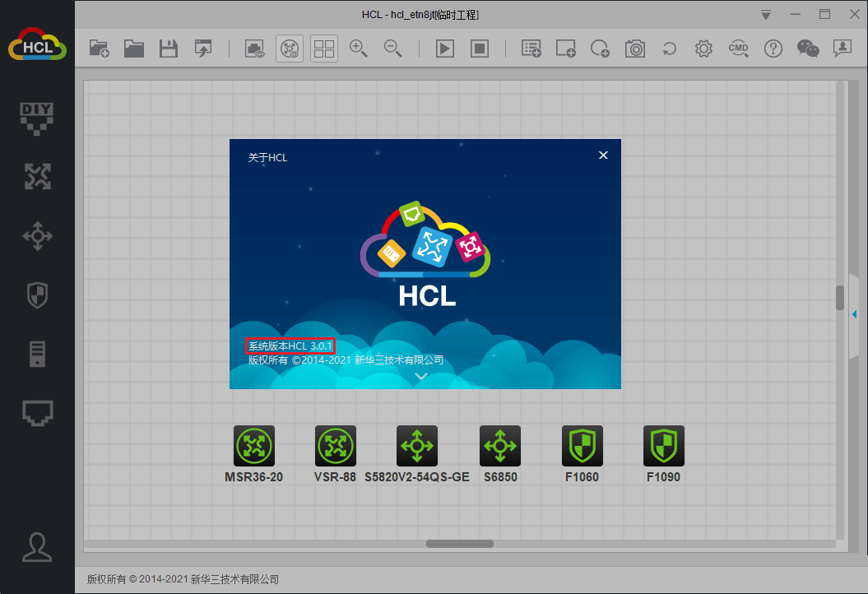Zoom in on the topology canvas

(358, 49)
